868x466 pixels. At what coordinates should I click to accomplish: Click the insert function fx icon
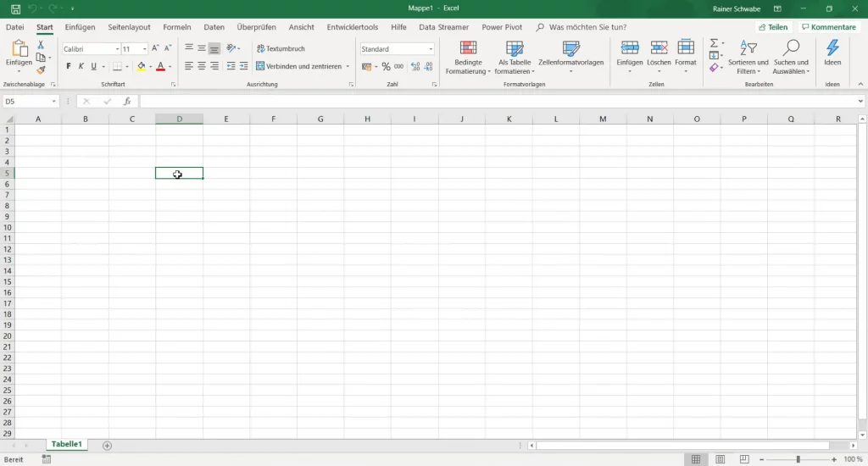tap(127, 102)
